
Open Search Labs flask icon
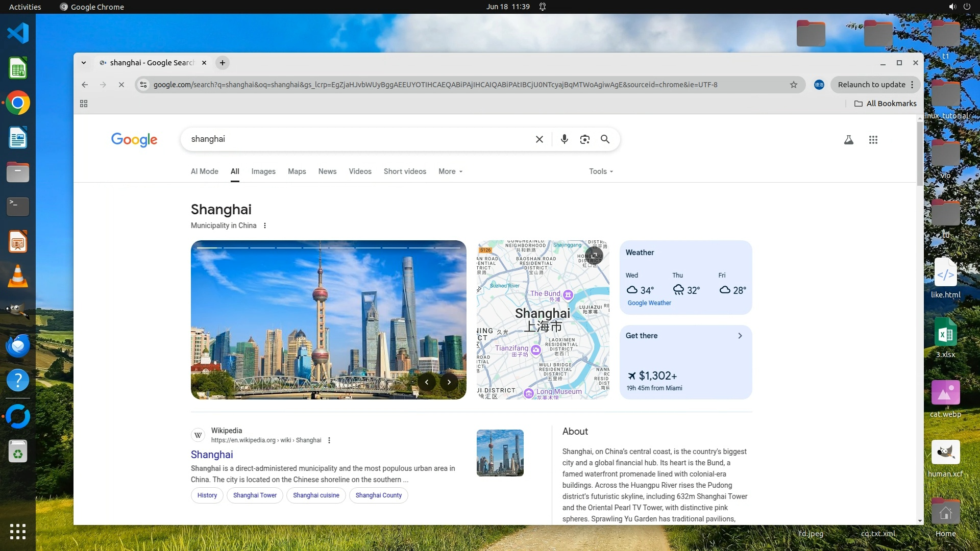coord(848,140)
